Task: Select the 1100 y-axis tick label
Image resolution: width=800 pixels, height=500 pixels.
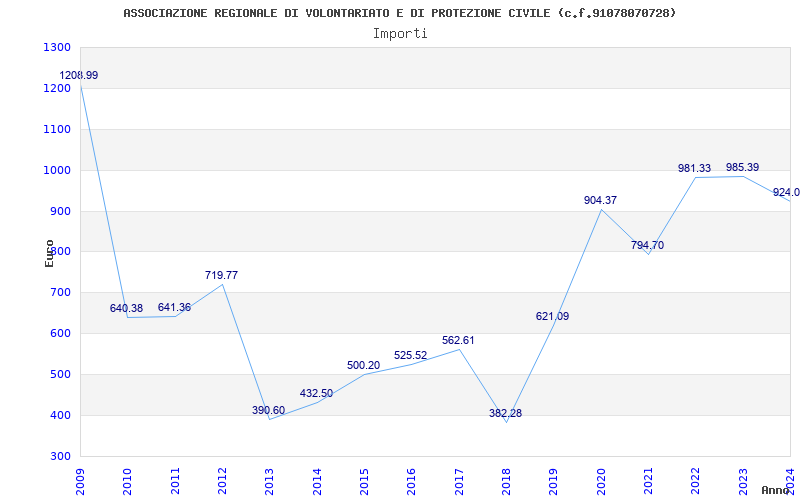Action: pos(57,129)
